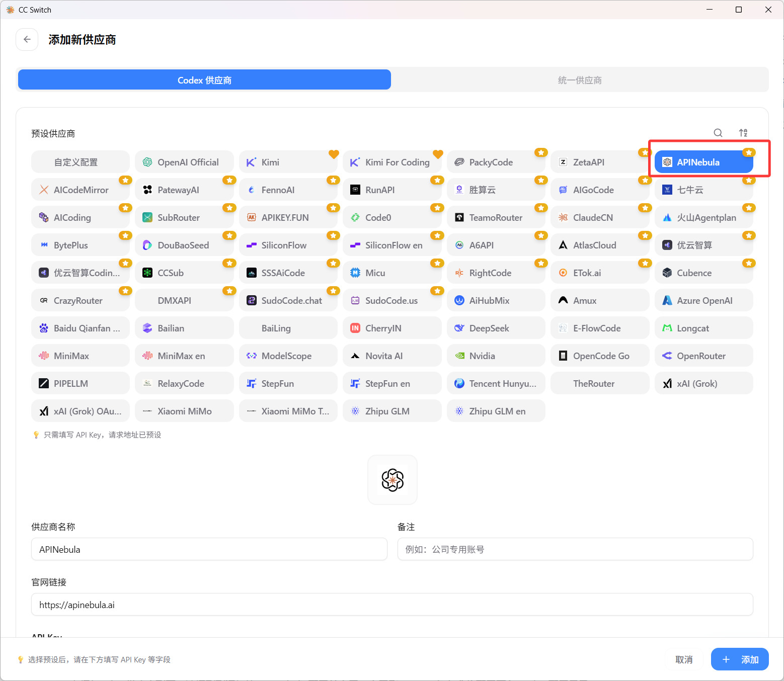
Task: Choose the xAI (Grok) preset
Action: pos(704,383)
